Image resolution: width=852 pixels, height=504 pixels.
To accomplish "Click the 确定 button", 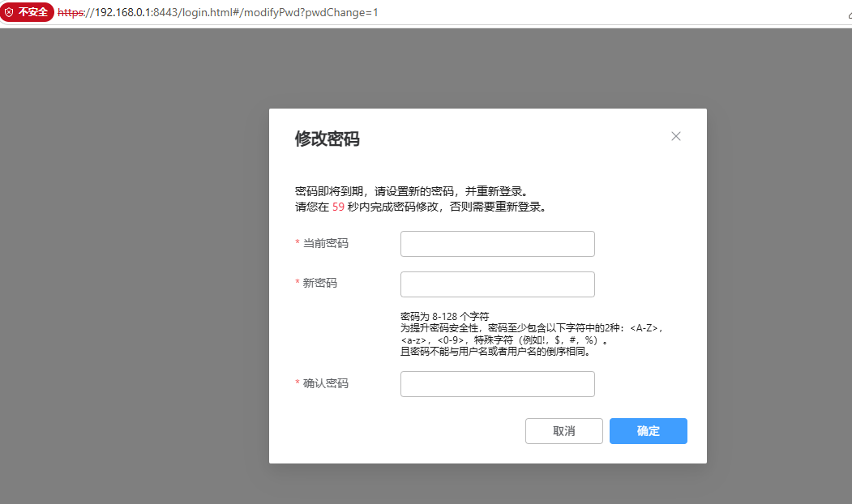I will tap(649, 431).
